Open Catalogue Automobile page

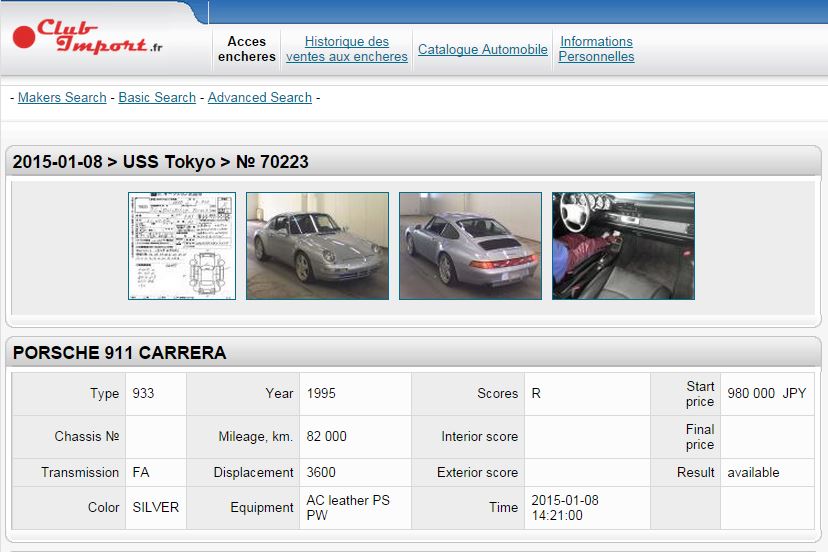click(x=483, y=49)
